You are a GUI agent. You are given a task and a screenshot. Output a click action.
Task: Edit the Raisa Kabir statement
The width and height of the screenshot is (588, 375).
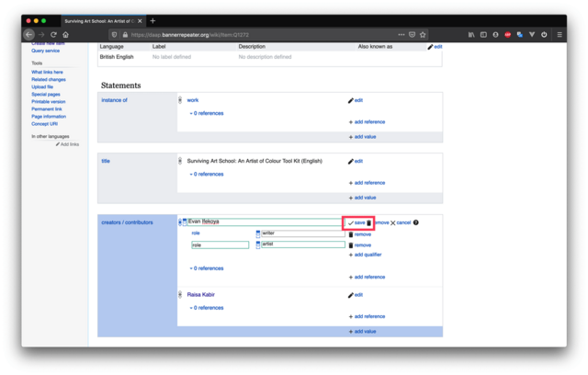(356, 295)
